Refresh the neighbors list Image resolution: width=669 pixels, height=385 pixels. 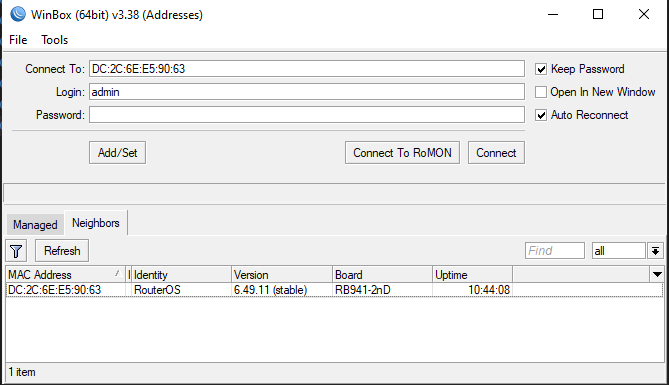[62, 251]
